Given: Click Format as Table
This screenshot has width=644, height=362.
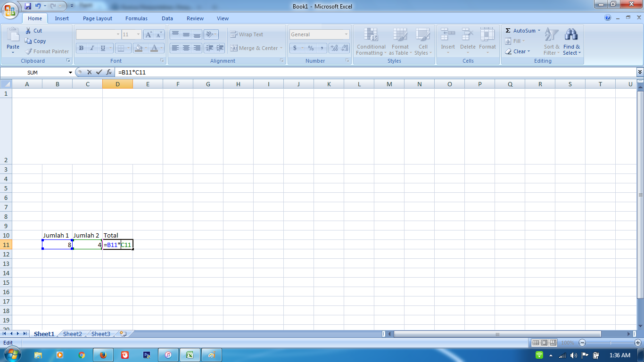Looking at the screenshot, I should [x=400, y=41].
